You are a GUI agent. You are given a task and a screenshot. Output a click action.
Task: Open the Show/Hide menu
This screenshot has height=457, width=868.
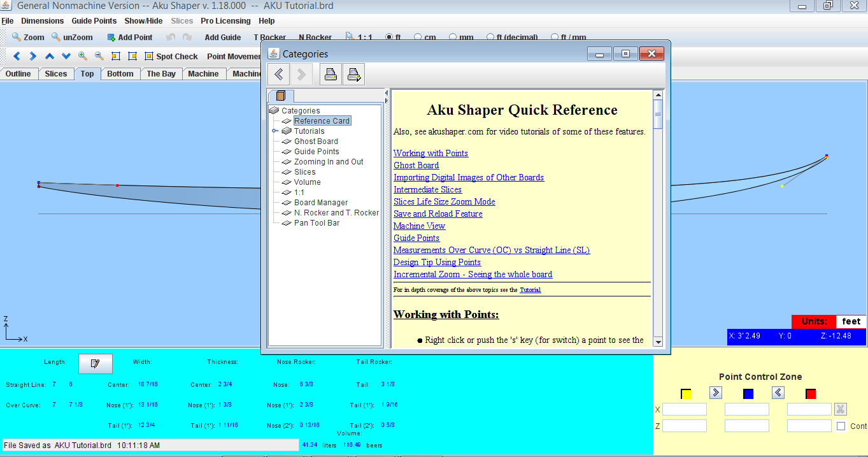pyautogui.click(x=143, y=21)
